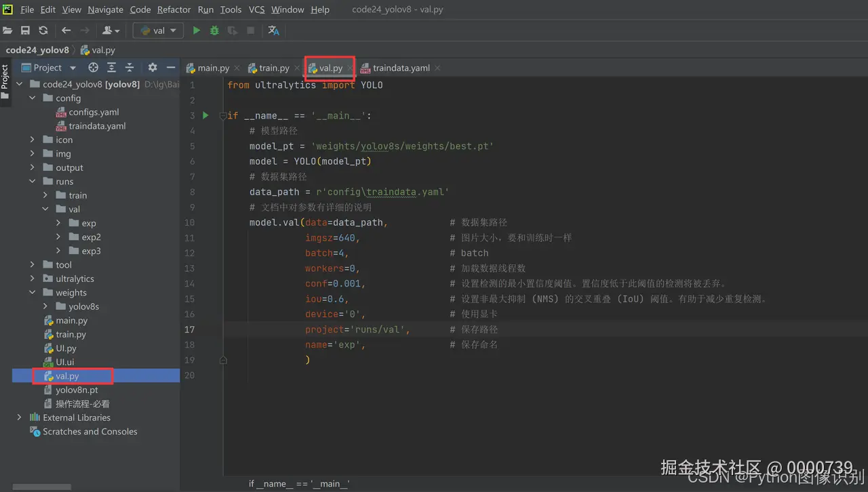Open Project panel settings gear
This screenshot has width=868, height=492.
coord(153,68)
